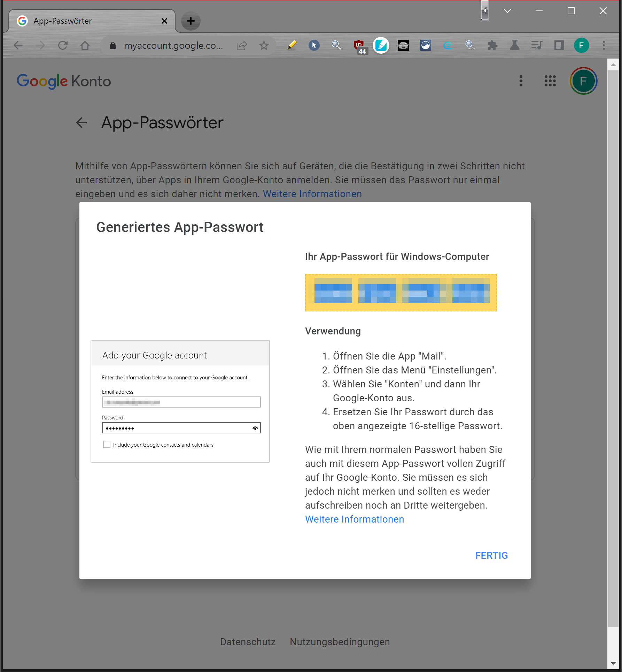Share this page via the share icon

coord(242,45)
